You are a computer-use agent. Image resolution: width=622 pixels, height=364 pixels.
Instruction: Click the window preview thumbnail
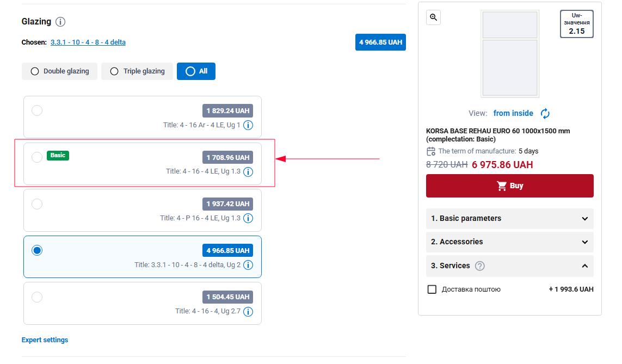[510, 53]
